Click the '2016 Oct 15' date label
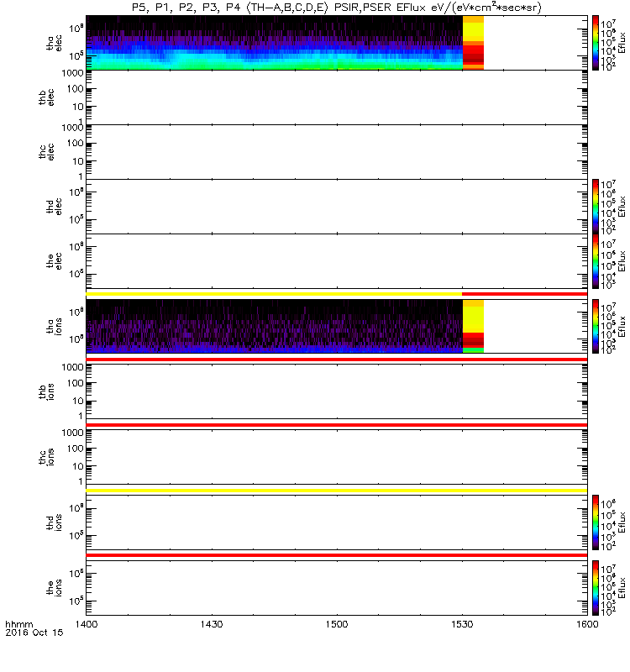The height and width of the screenshot is (672, 630). click(x=34, y=633)
